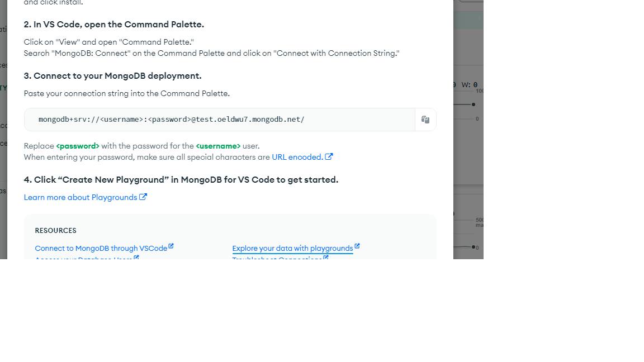Click the green <username> placeholder text

tap(218, 146)
